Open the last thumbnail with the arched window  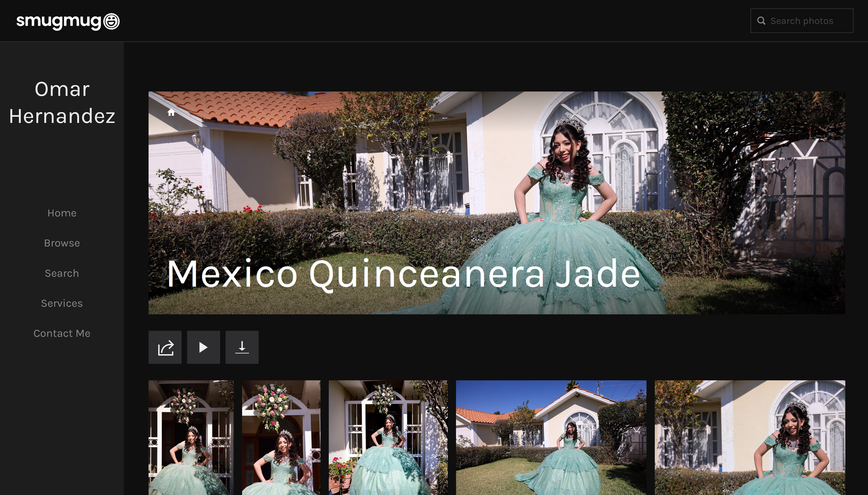point(750,437)
